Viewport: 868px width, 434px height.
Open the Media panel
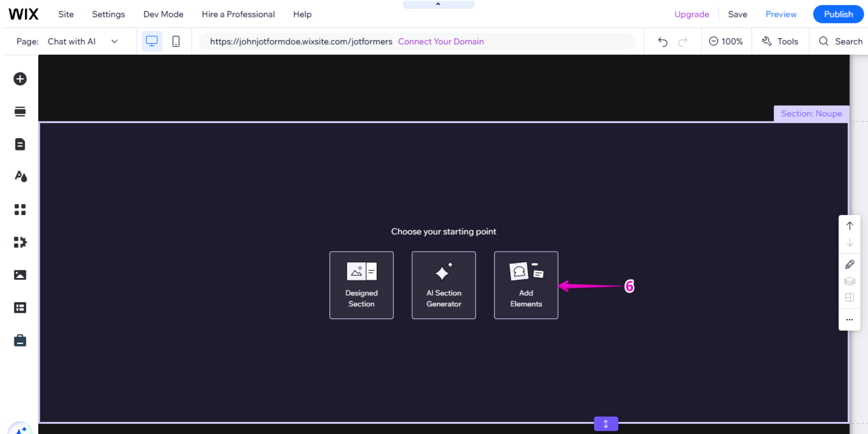(x=20, y=275)
